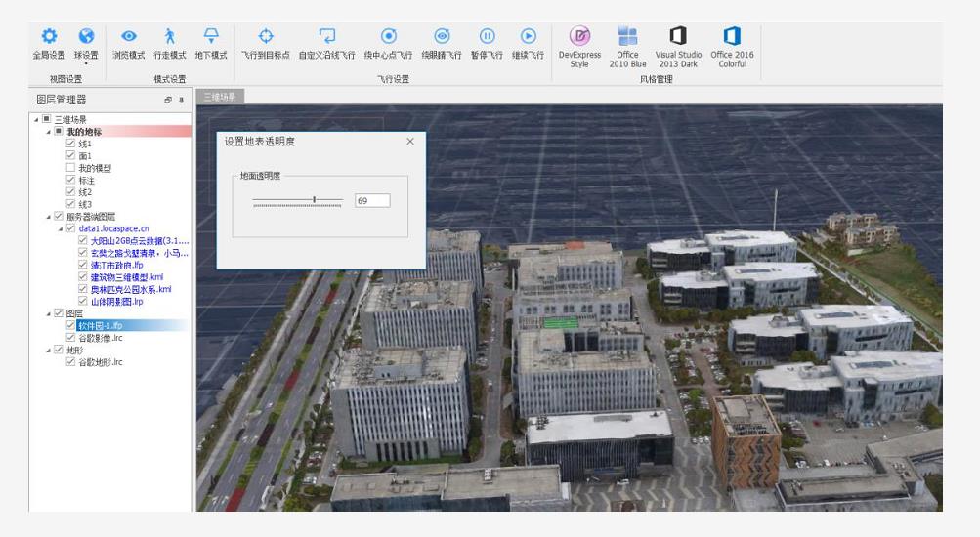Toggle the 谷歌地形.lrc checkbox
This screenshot has width=980, height=537.
70,362
